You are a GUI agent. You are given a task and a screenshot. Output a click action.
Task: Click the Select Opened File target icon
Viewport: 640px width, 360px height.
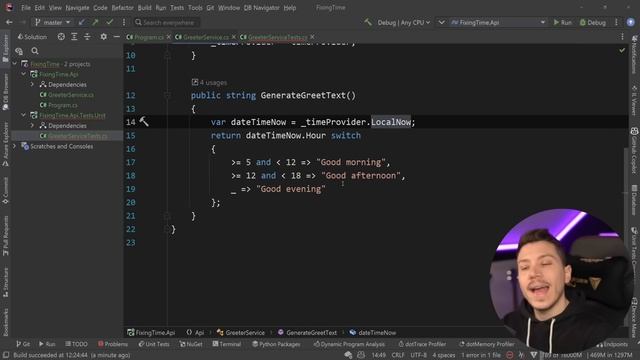(x=61, y=37)
